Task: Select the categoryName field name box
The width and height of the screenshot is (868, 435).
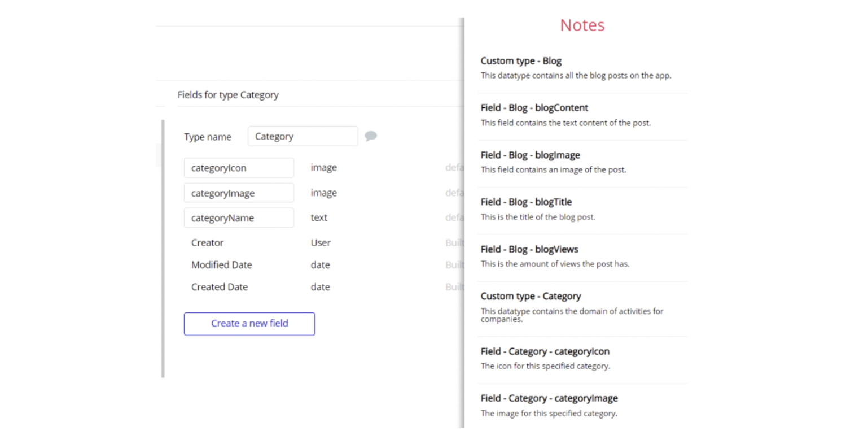Action: [239, 218]
